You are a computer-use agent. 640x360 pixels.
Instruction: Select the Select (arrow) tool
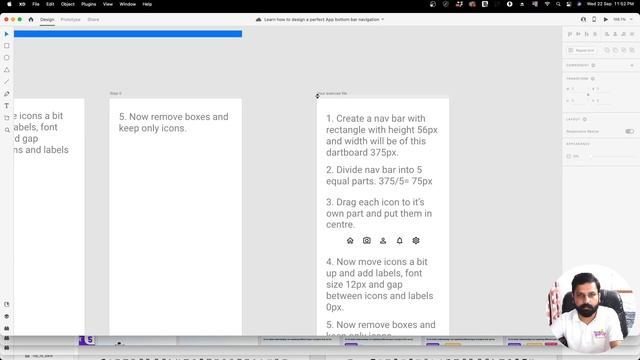tap(7, 34)
